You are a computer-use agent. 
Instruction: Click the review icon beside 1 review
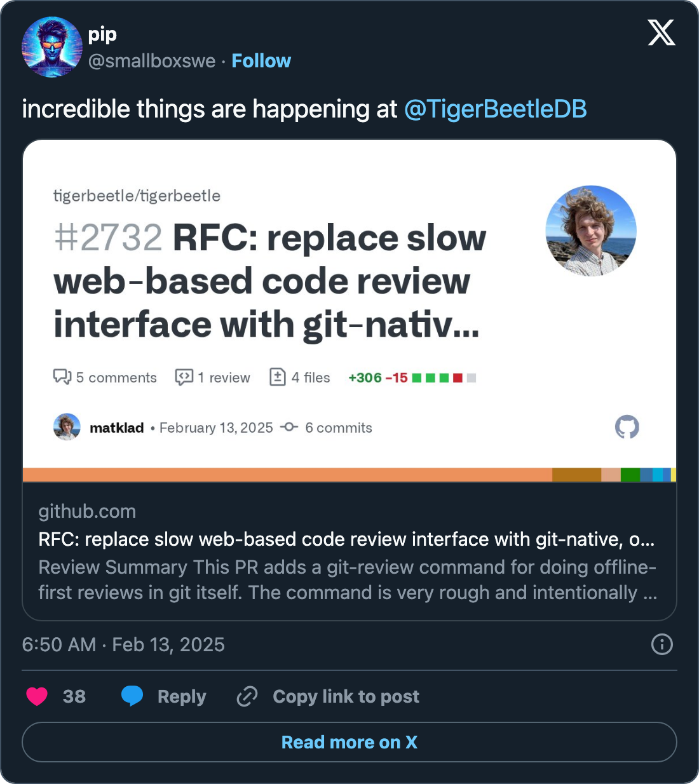click(184, 377)
